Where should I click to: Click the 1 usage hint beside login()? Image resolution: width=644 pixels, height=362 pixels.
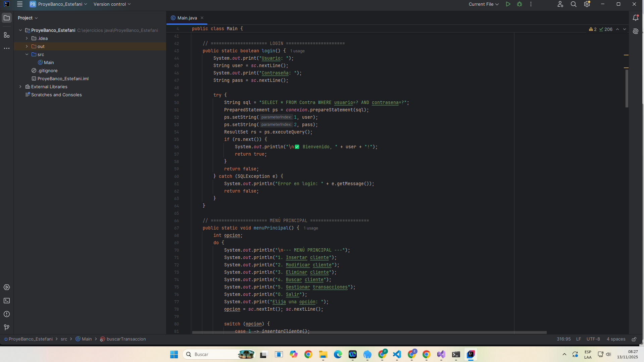point(297,51)
